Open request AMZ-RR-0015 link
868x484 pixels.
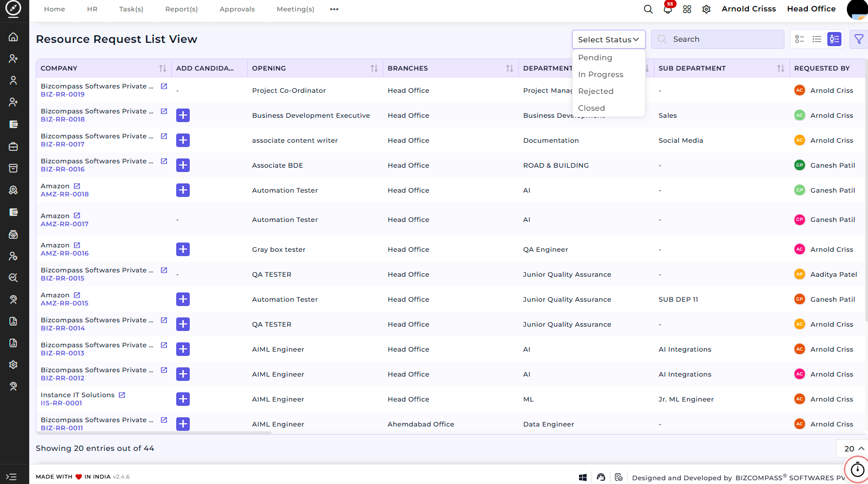pyautogui.click(x=65, y=303)
